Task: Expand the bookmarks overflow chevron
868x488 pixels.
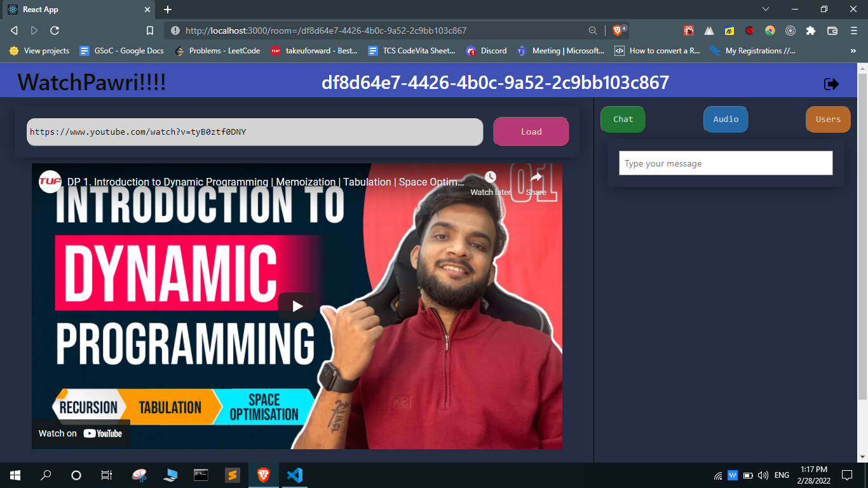Action: click(855, 51)
